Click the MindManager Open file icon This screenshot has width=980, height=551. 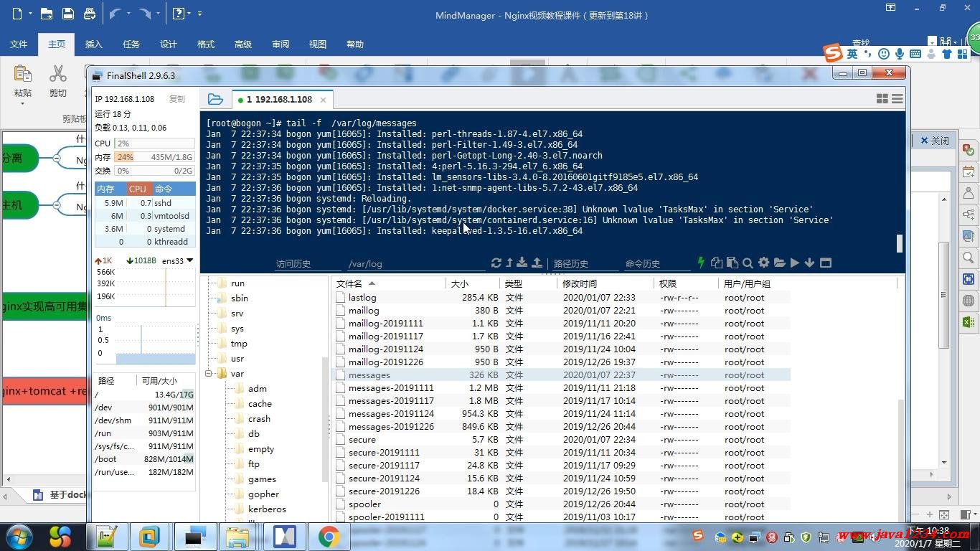click(x=46, y=13)
